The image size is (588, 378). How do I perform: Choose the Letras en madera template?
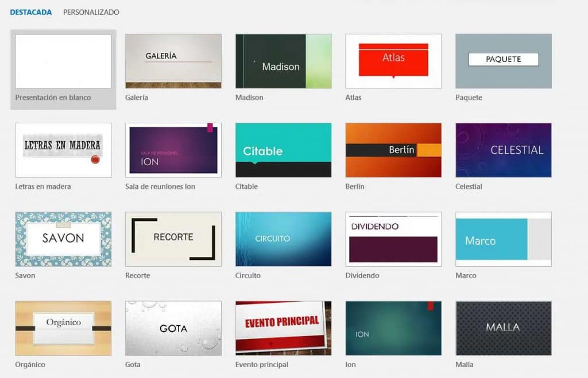click(x=63, y=150)
